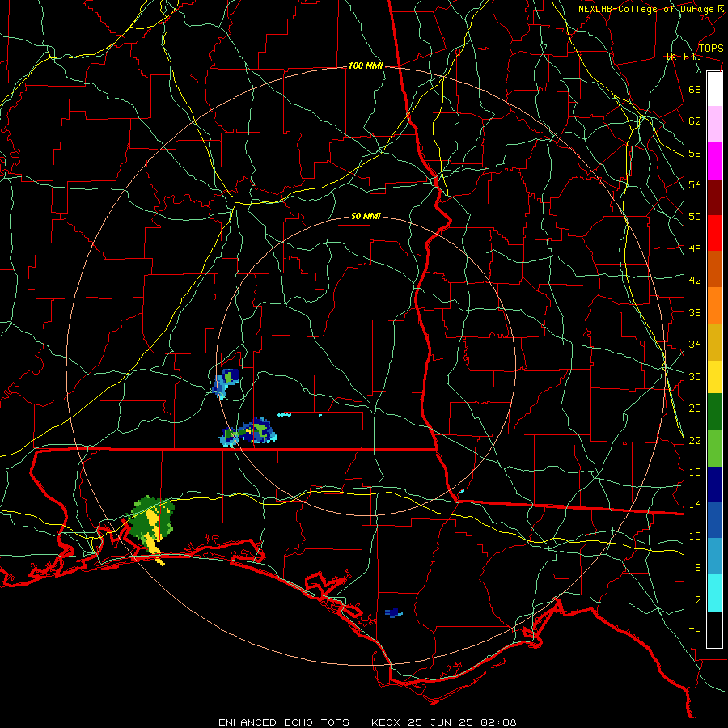The width and height of the screenshot is (728, 728).
Task: Click the "22" legend value
Action: [x=695, y=440]
